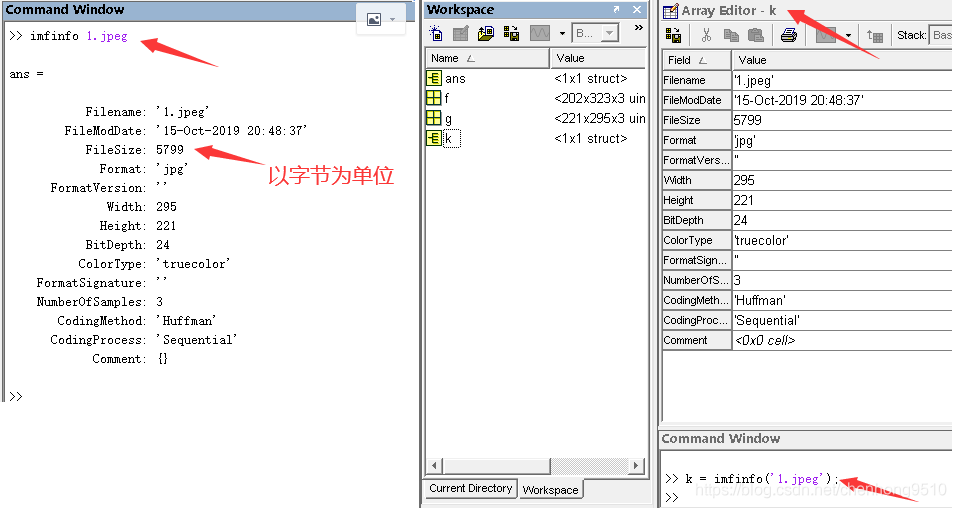Click the Filename field row header

pyautogui.click(x=696, y=80)
